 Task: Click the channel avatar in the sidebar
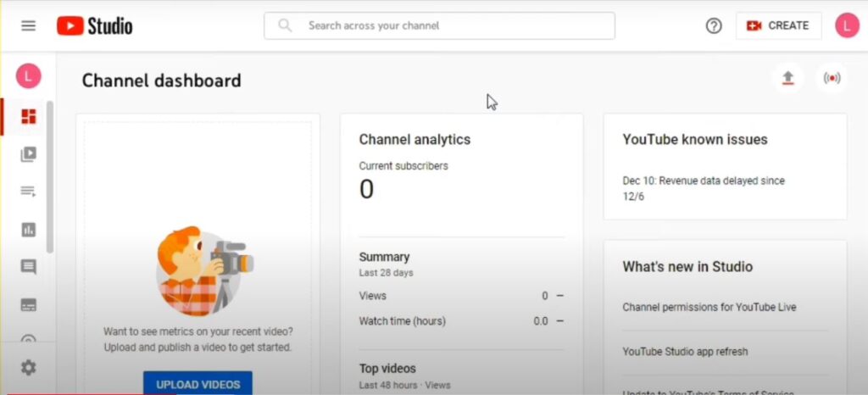pyautogui.click(x=28, y=75)
